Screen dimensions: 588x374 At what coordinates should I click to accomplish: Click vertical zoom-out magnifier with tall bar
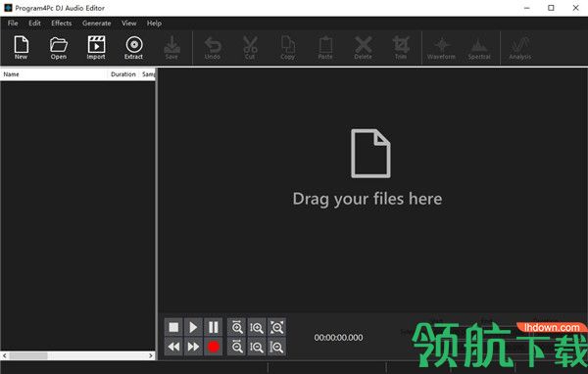(x=276, y=347)
